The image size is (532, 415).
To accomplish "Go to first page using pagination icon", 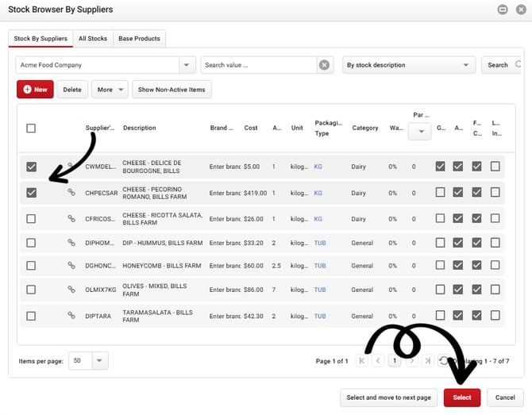I will point(363,361).
